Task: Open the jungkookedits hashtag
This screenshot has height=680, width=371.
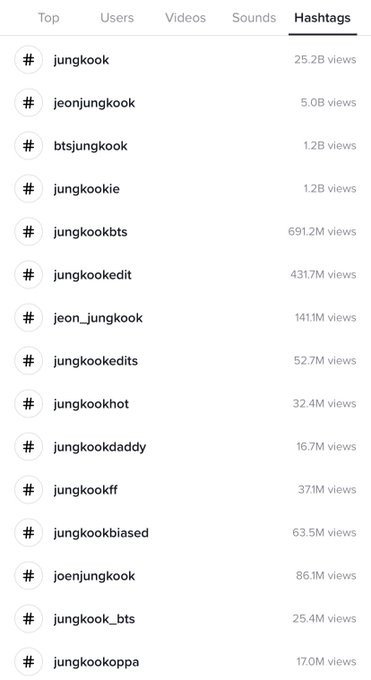Action: [x=185, y=361]
